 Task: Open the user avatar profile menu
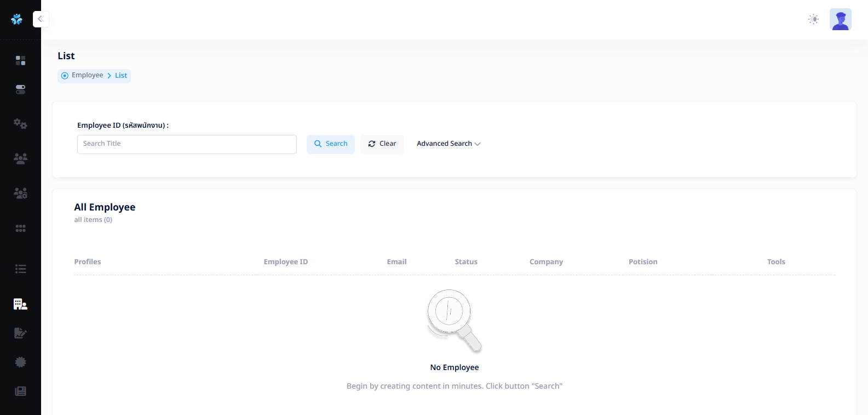[840, 19]
